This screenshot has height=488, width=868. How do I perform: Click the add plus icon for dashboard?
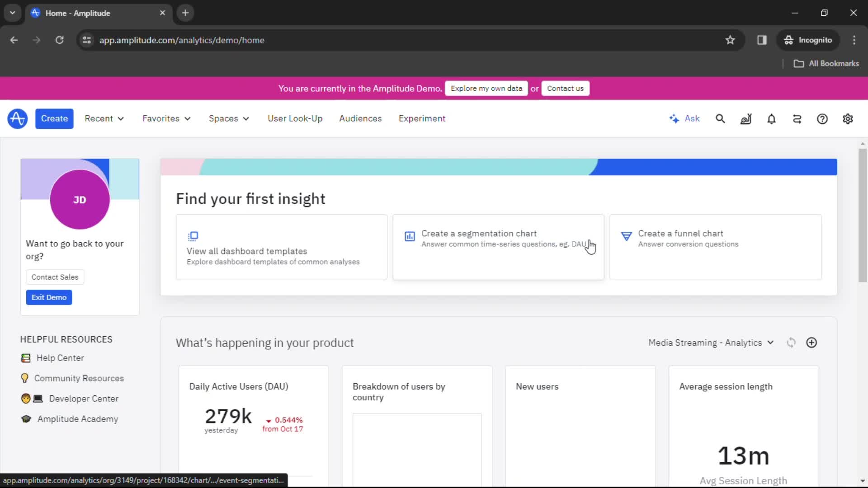tap(812, 343)
